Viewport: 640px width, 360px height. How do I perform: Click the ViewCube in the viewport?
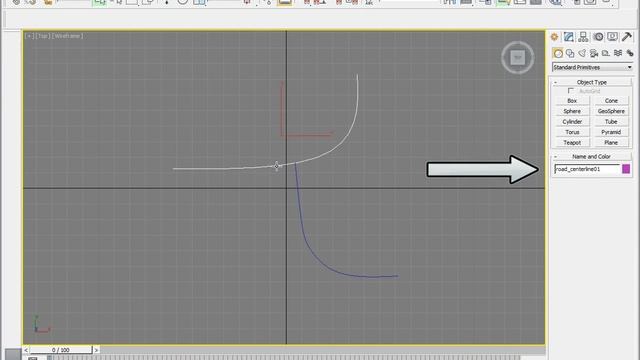pyautogui.click(x=518, y=58)
